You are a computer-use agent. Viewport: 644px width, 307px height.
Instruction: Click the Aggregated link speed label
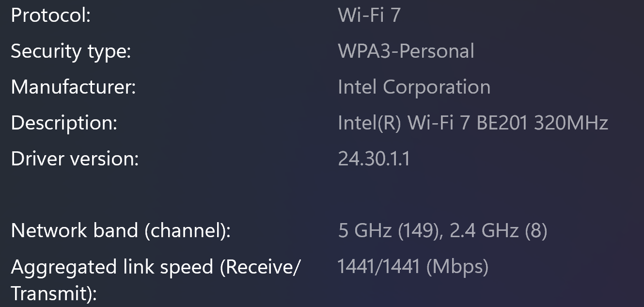click(155, 267)
